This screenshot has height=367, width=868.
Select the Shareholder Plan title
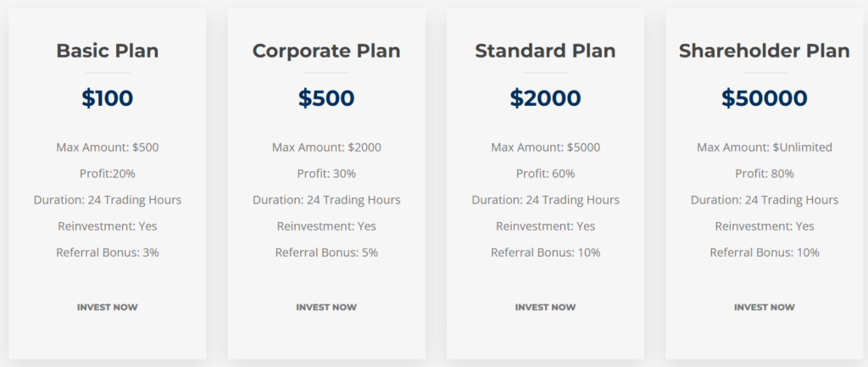coord(764,51)
